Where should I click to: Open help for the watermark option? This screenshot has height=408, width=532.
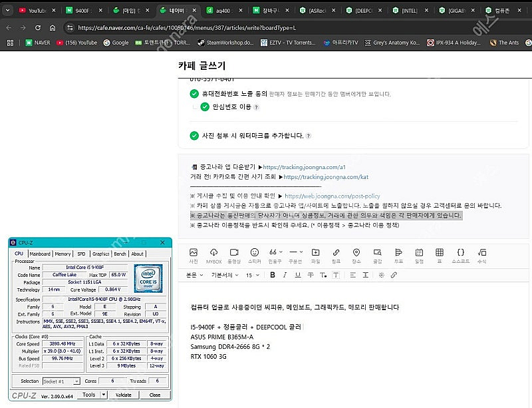click(308, 136)
